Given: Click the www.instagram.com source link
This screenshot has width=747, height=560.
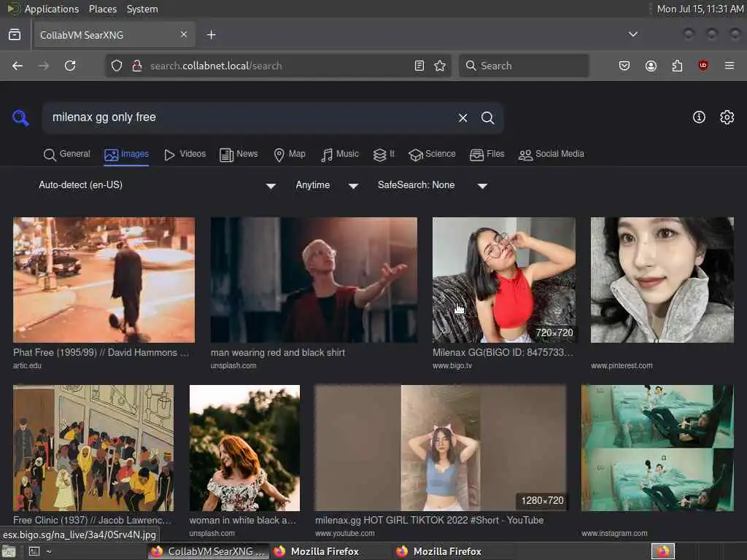Looking at the screenshot, I should pyautogui.click(x=614, y=533).
